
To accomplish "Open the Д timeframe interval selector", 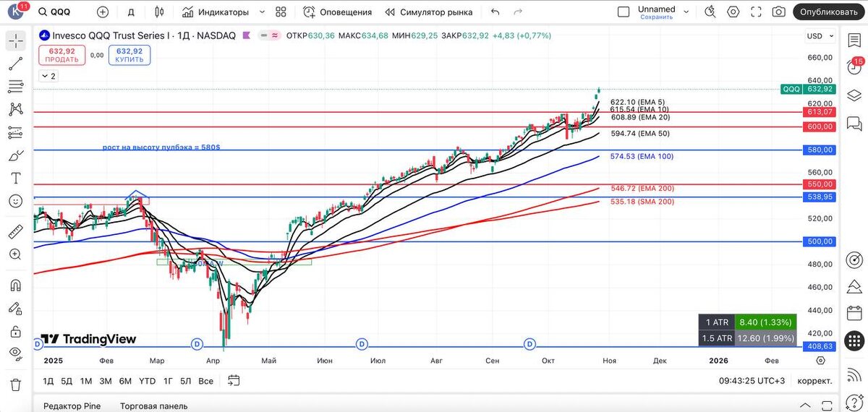I will tap(131, 12).
